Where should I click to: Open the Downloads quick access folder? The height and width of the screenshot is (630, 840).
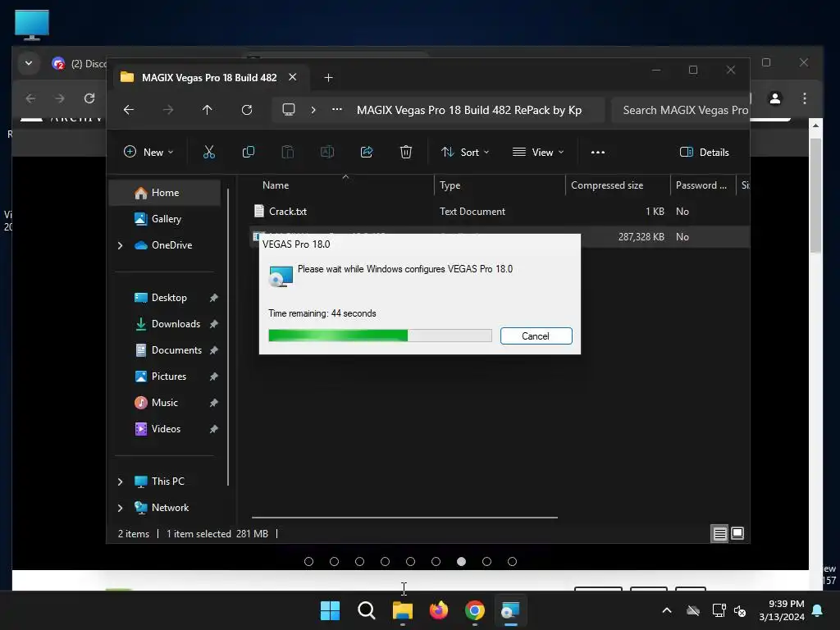tap(176, 323)
